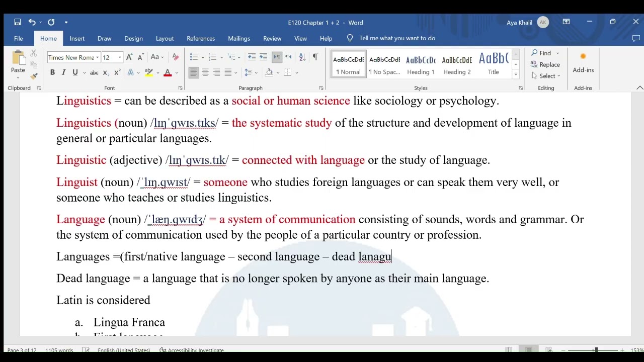Viewport: 644px width, 362px height.
Task: Clear all formatting with the eraser icon
Action: pyautogui.click(x=175, y=57)
